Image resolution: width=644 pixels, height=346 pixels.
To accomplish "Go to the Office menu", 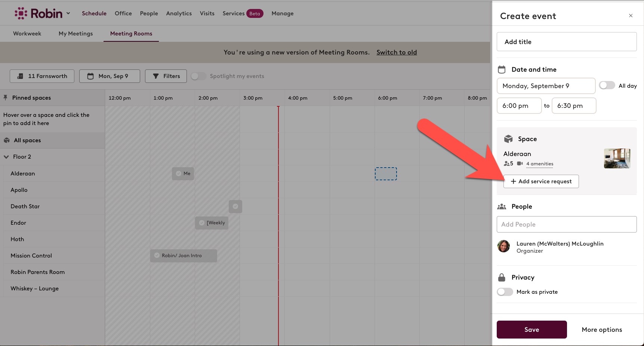I will 123,13.
